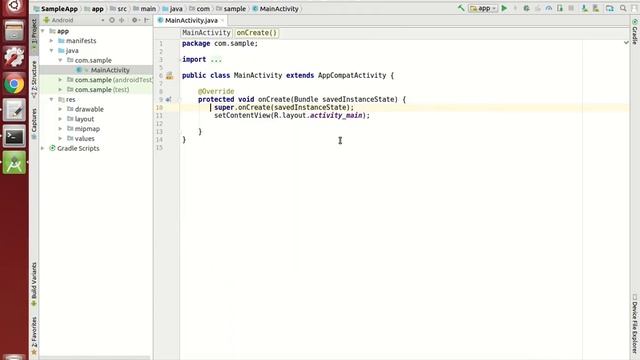Open Project panel gear settings

pyautogui.click(x=135, y=20)
